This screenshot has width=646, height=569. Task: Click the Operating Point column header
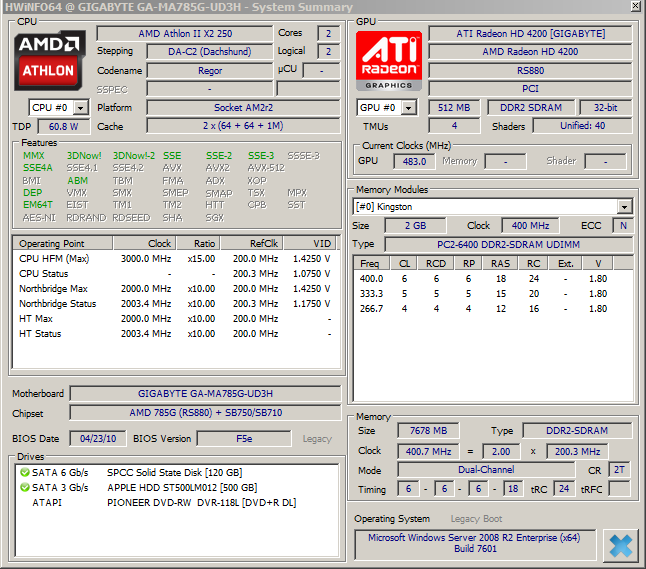[x=63, y=244]
